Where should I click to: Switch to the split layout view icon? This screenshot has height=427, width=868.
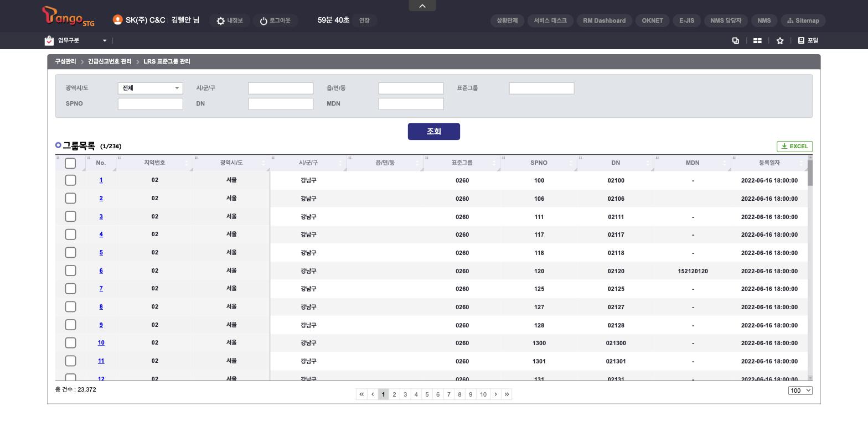(x=757, y=40)
